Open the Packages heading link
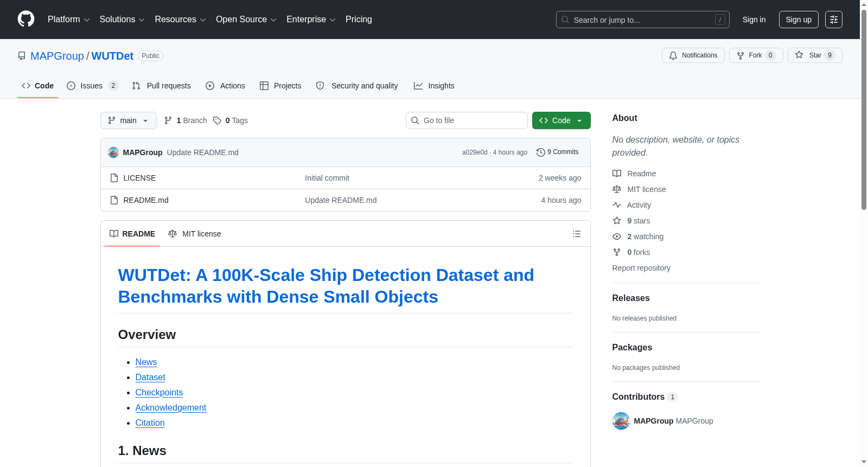 [632, 348]
